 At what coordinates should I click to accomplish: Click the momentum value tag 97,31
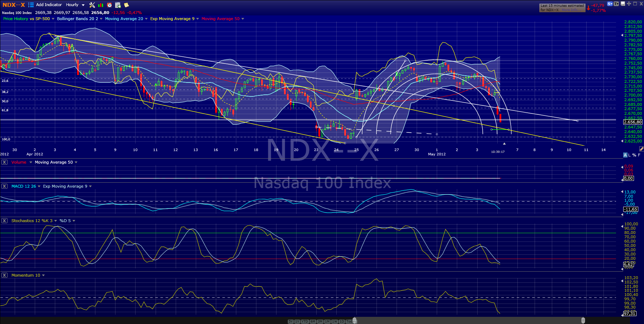[630, 314]
